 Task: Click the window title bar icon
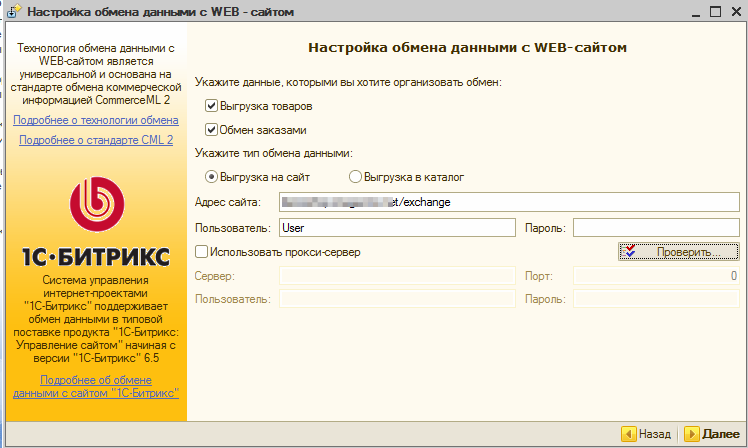coord(14,11)
